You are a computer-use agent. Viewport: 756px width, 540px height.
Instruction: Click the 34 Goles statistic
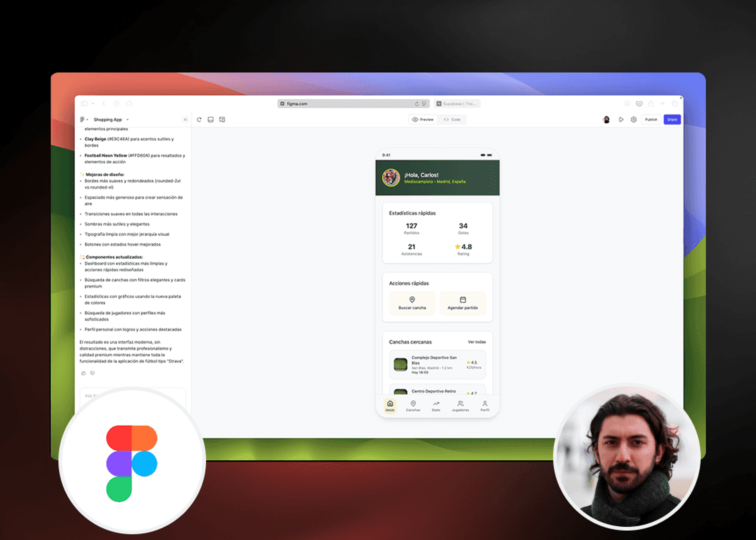[x=463, y=229]
